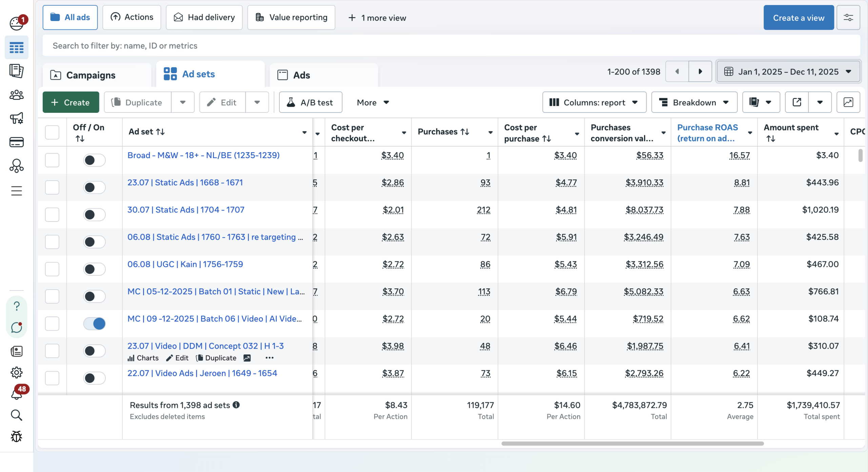The height and width of the screenshot is (472, 868).
Task: Open the date range picker dropdown
Action: (788, 72)
